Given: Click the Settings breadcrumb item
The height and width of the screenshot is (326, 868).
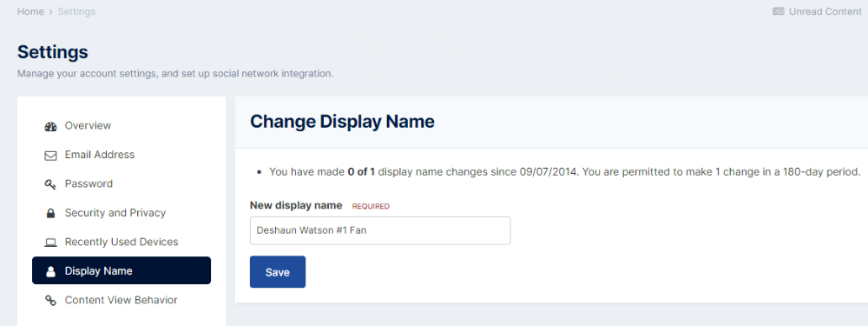Looking at the screenshot, I should pos(76,11).
